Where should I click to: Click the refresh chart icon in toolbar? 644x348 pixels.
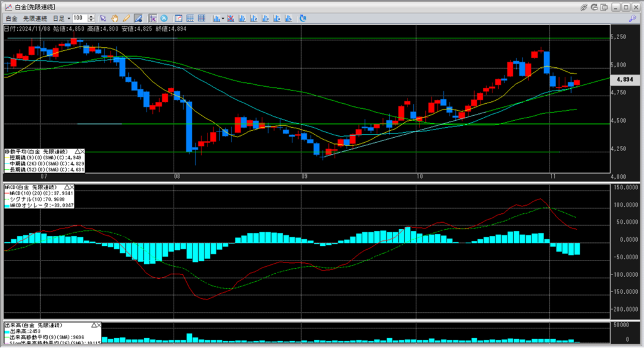pyautogui.click(x=303, y=18)
